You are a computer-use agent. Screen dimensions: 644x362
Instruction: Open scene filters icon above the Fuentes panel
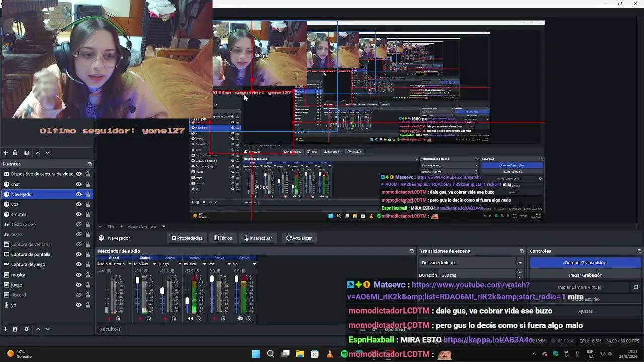click(x=26, y=153)
